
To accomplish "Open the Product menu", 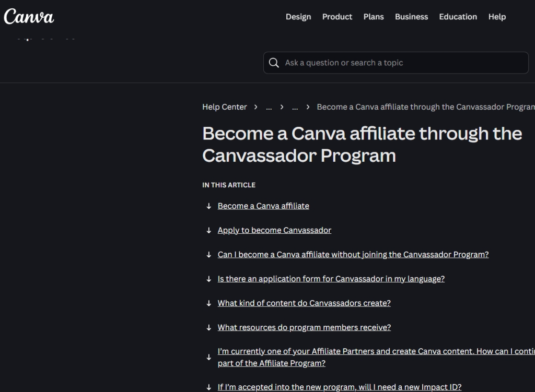I will (337, 17).
